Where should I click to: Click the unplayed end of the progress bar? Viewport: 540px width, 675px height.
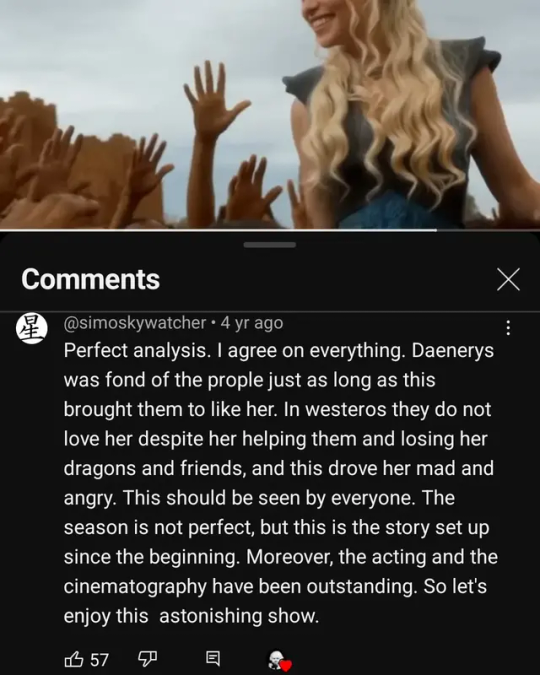point(488,230)
